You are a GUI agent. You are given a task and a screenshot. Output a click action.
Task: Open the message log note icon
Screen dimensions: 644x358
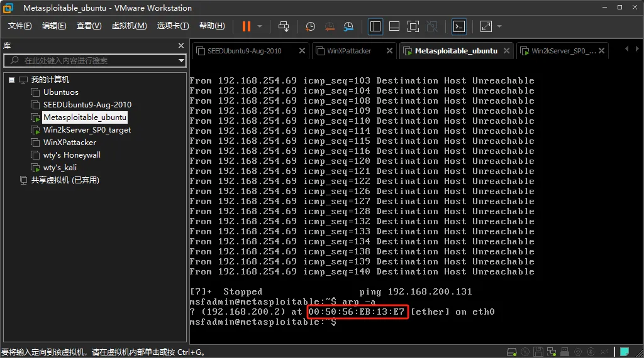point(625,352)
